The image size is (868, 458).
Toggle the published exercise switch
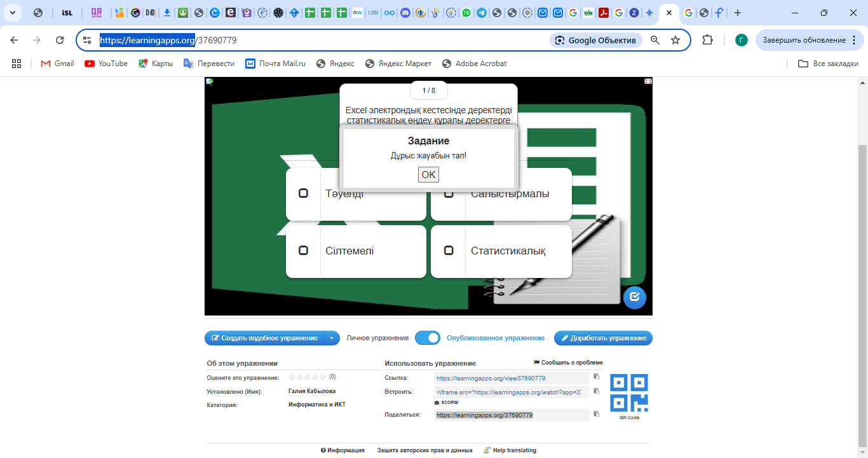(428, 338)
